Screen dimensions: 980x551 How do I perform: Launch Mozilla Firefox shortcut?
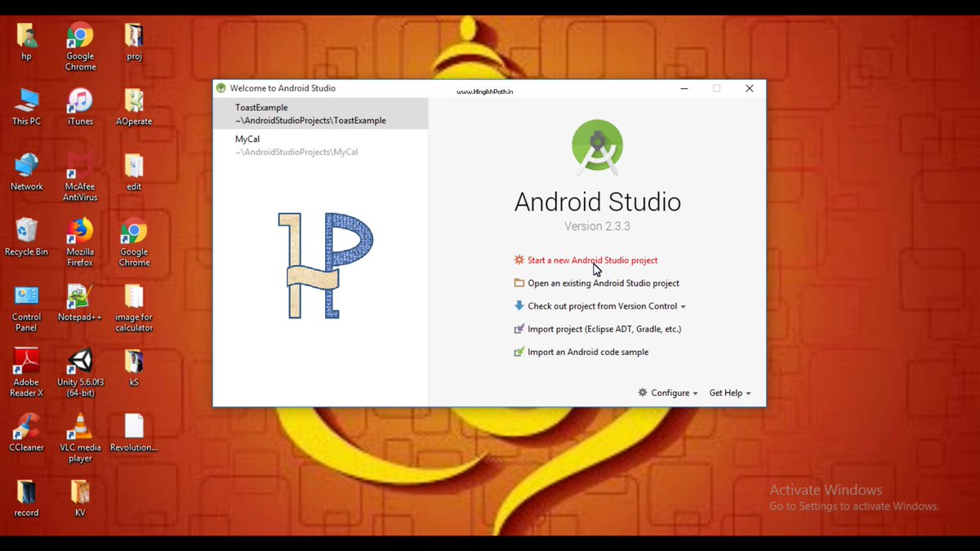pos(80,231)
